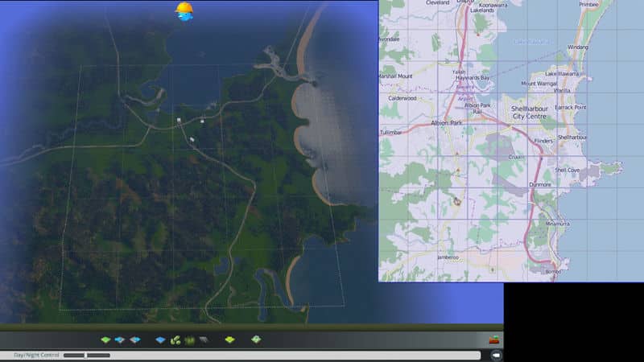The width and height of the screenshot is (644, 362).
Task: Click the grayed-out roads tool icon
Action: (204, 340)
